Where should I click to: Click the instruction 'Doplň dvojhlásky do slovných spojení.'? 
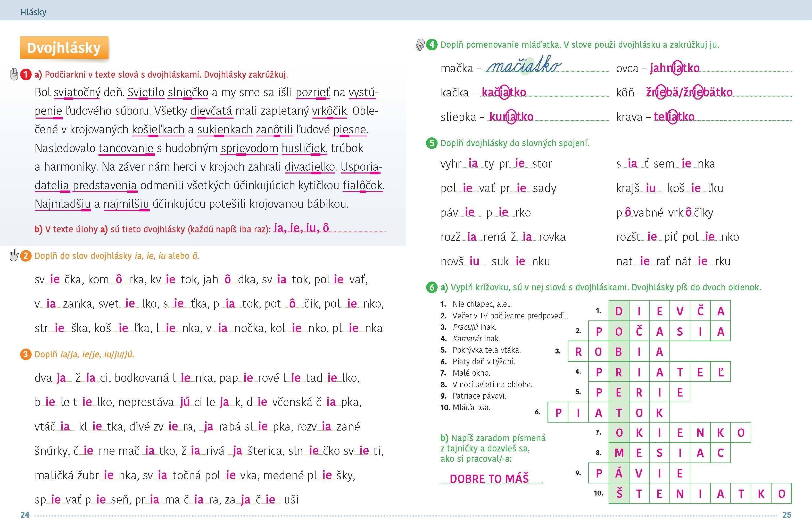pos(515,143)
